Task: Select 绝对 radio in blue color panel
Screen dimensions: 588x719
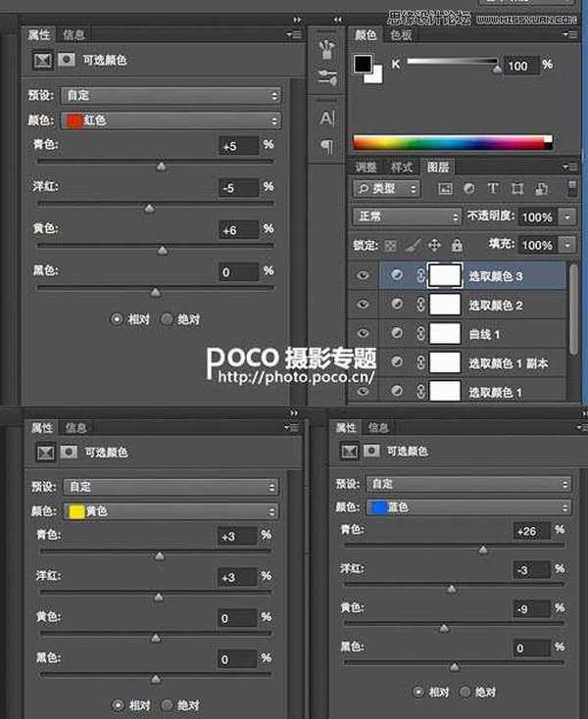Action: (x=465, y=692)
